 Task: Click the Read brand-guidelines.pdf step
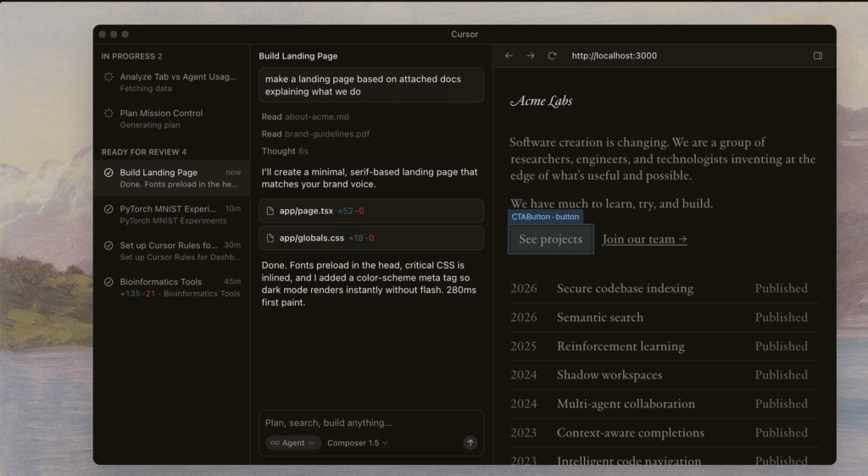point(315,134)
